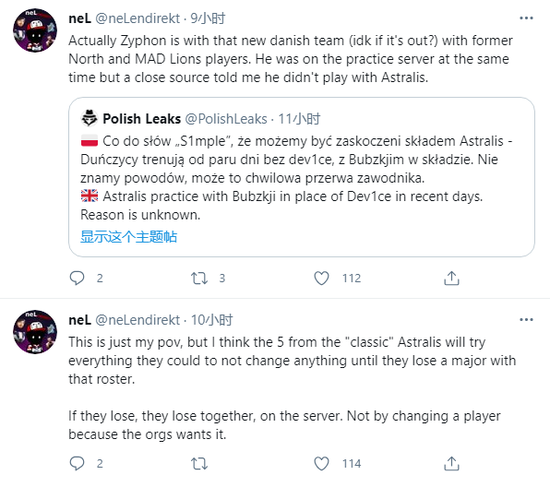Share the second neL tweet

(x=451, y=463)
